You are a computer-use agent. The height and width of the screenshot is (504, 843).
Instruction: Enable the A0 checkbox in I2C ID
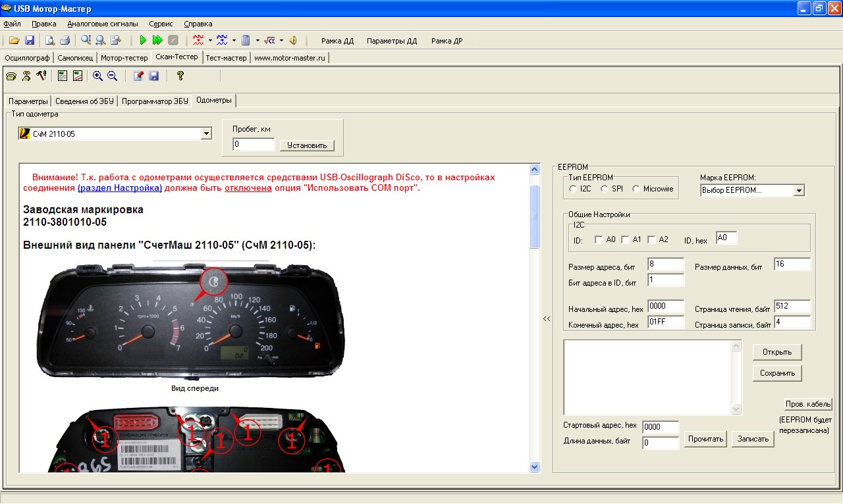pyautogui.click(x=599, y=239)
